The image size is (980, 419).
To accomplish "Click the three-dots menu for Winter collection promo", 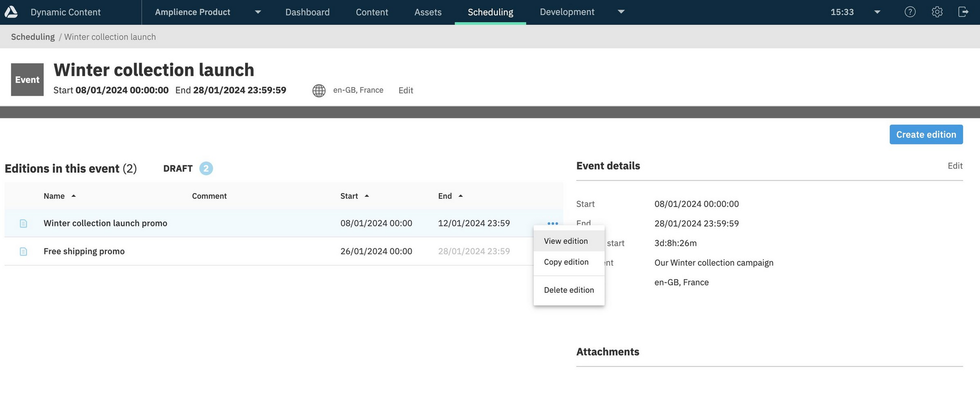I will tap(553, 223).
